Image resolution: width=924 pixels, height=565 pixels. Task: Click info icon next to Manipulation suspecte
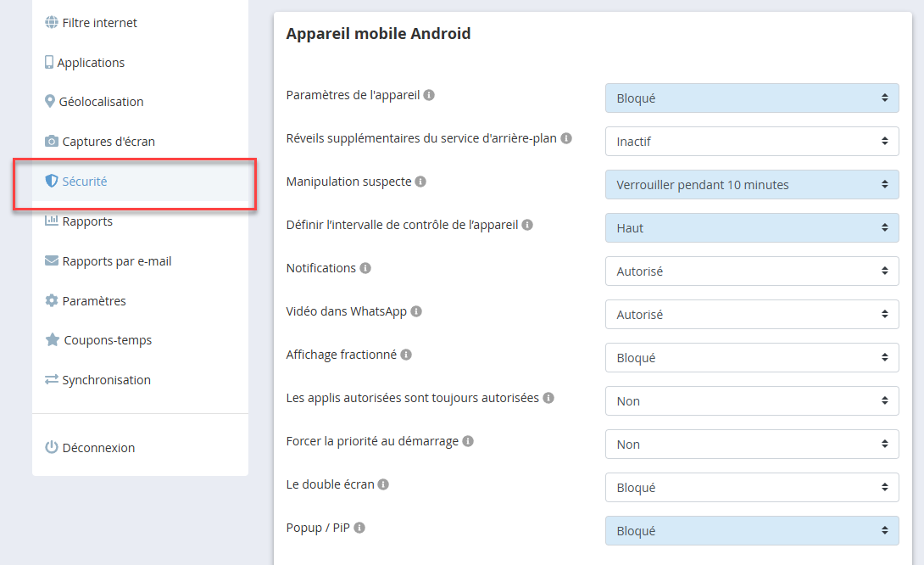click(420, 182)
